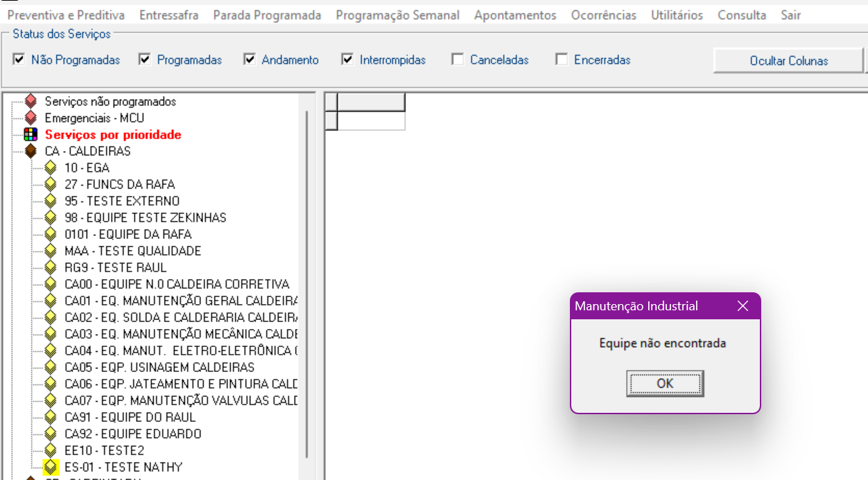Click the diamond icon of CA04 - EQ. MANUT. ELETRO-ELETRÔNICA
Screen dimensions: 868x480
point(50,350)
